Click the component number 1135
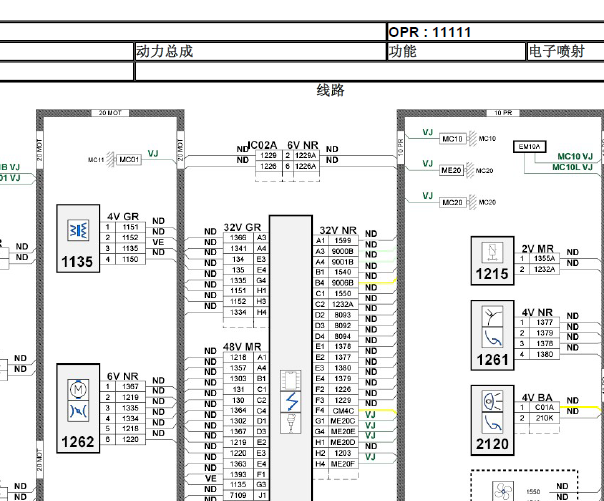 coord(77,262)
